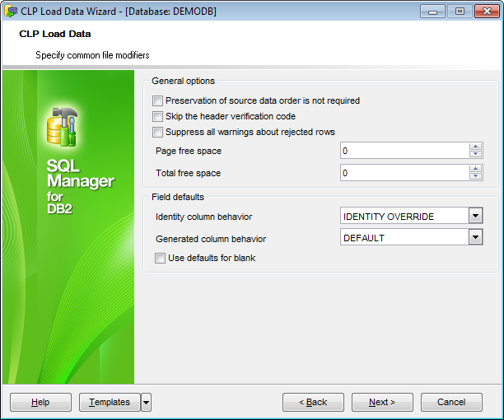Screen dimensions: 504x420
Task: Proceed with the 'Next >' button
Action: [382, 403]
